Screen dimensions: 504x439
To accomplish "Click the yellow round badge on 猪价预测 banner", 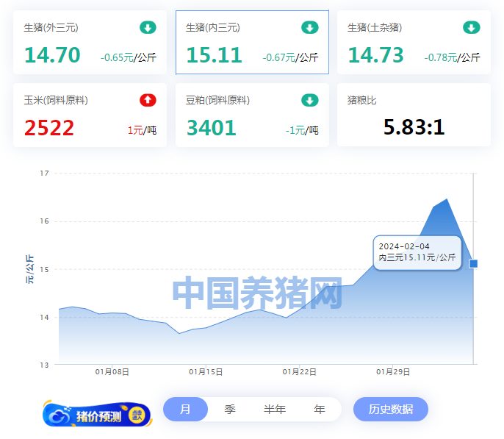I will coord(137,415).
